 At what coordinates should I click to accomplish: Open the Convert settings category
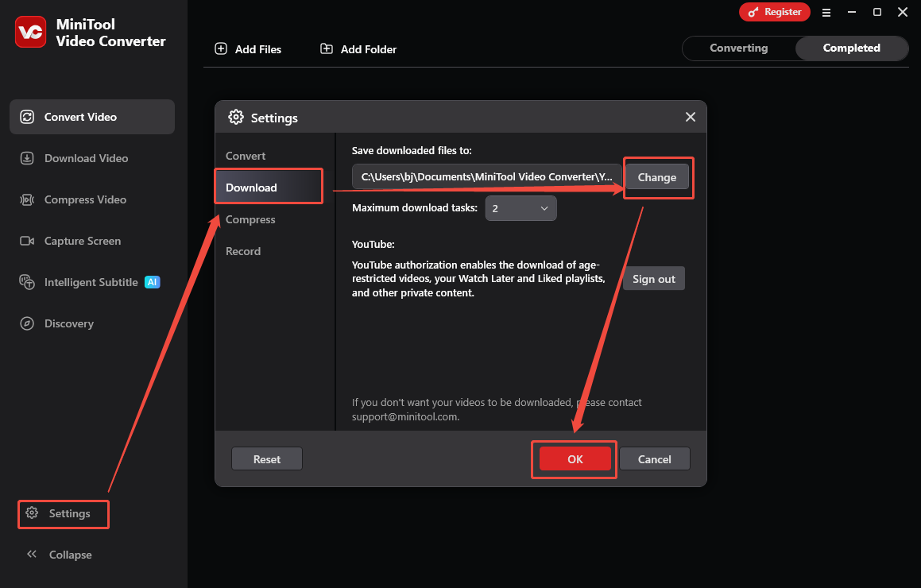pyautogui.click(x=245, y=156)
